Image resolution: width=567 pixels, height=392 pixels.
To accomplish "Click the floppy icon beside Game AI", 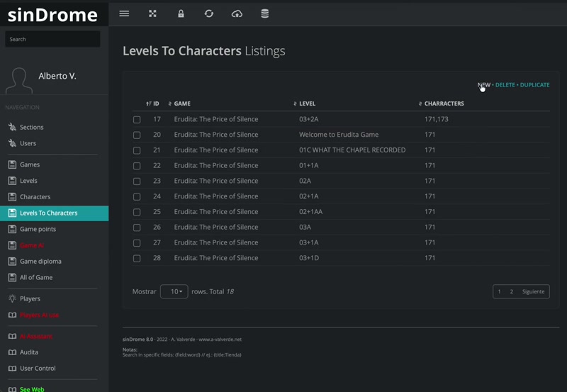I will tap(12, 245).
